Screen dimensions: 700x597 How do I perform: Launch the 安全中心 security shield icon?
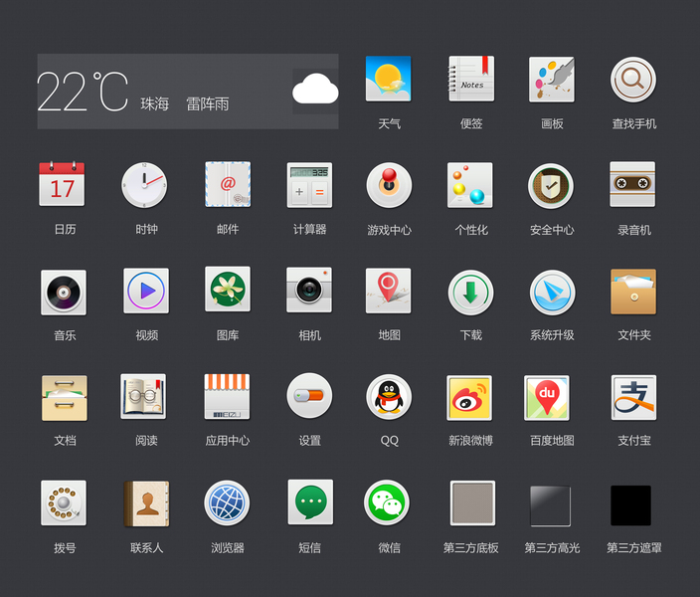pos(551,186)
